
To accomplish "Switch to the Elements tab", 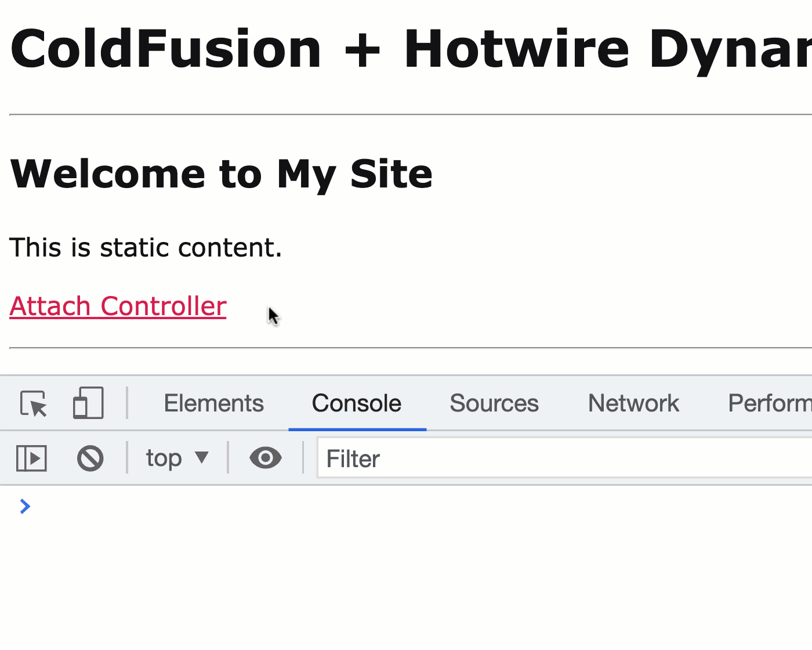I will [x=213, y=403].
